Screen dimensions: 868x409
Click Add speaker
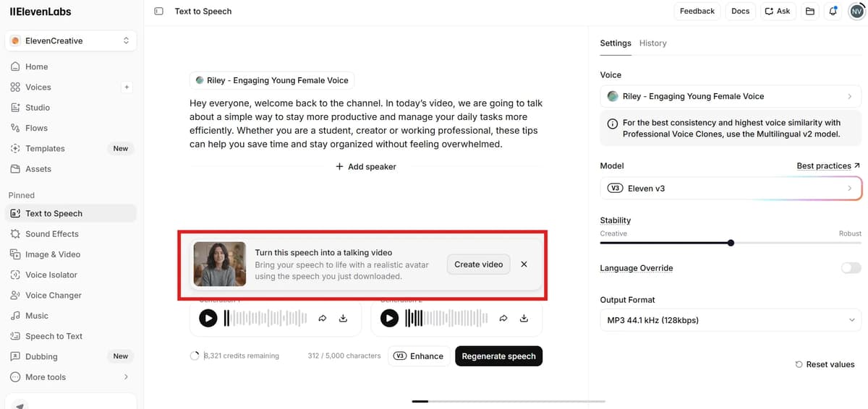[x=365, y=167]
